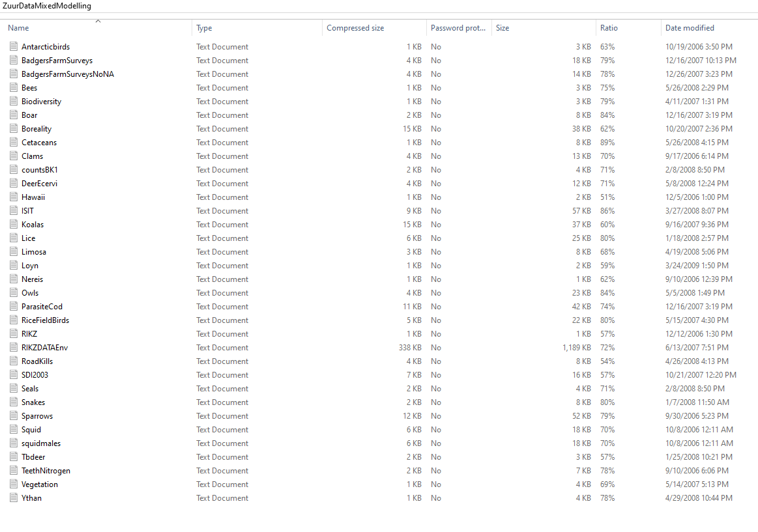
Task: Select the RoadKills file name
Action: [37, 361]
